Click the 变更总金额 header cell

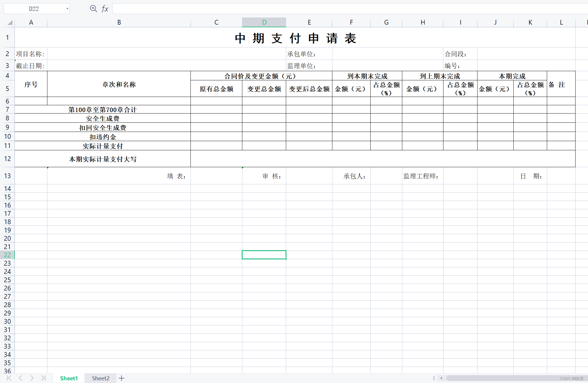[x=264, y=89]
